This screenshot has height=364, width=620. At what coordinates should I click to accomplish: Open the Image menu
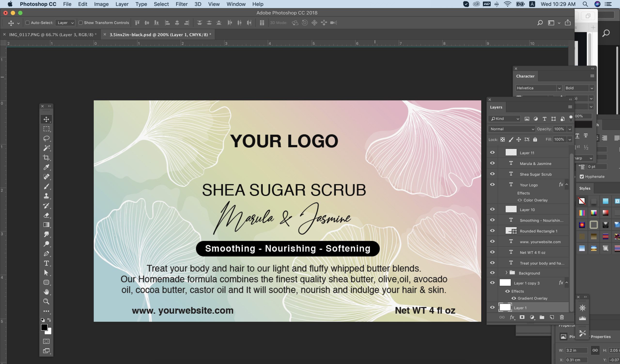coord(101,4)
